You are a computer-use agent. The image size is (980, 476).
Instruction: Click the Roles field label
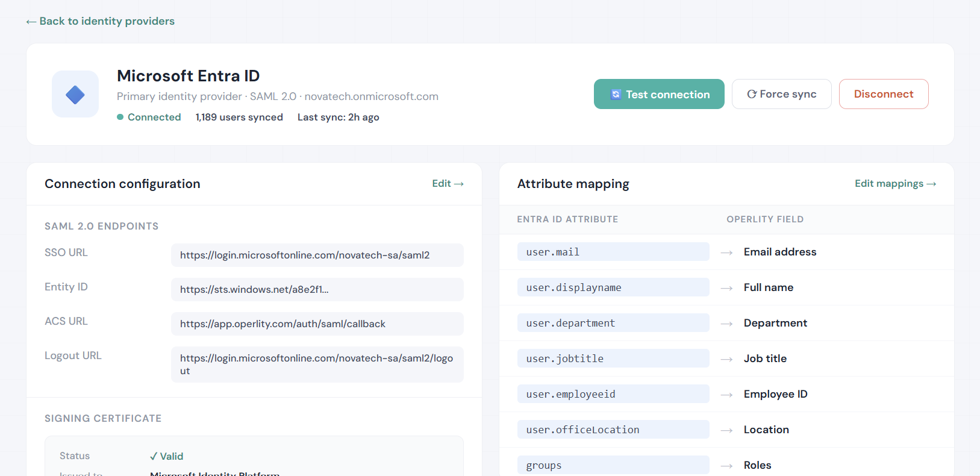[x=757, y=465]
